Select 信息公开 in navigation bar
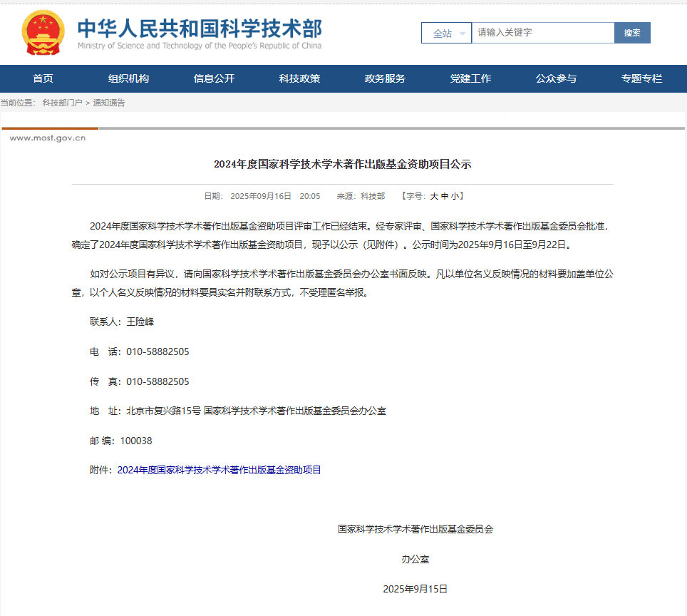This screenshot has width=687, height=616. click(214, 78)
